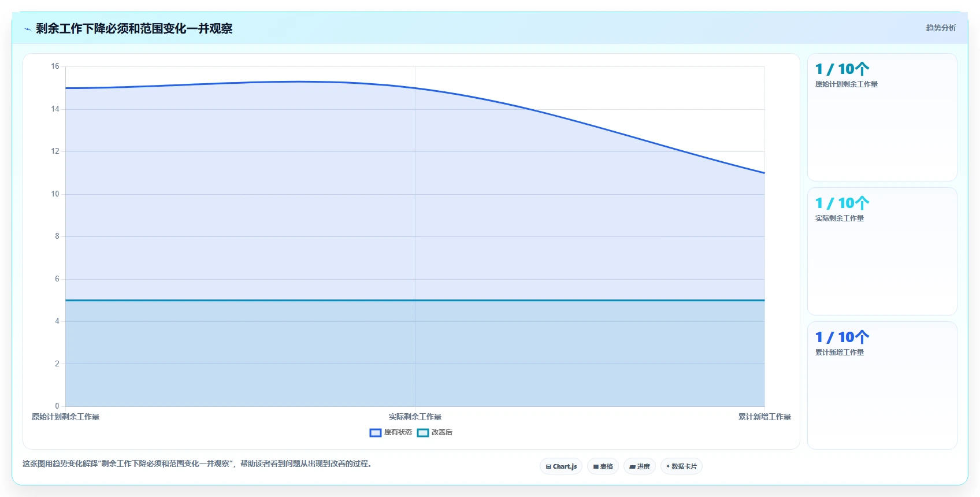Click x-axis label 累计新增工作量 under chart

(764, 417)
